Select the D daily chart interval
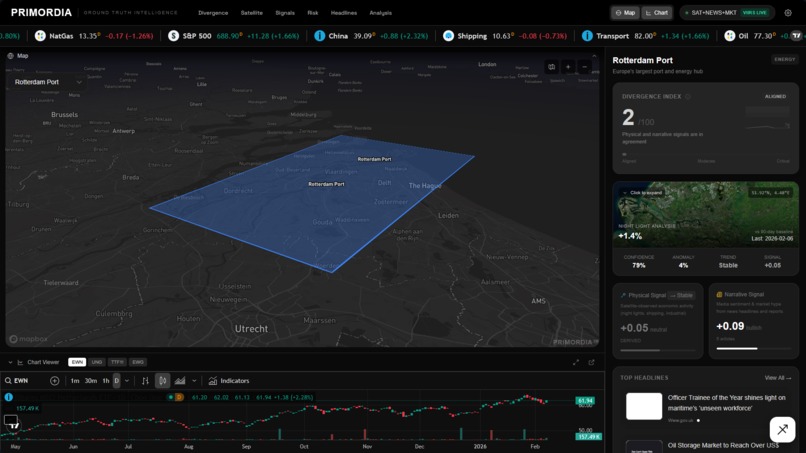Image resolution: width=806 pixels, height=453 pixels. pyautogui.click(x=117, y=381)
